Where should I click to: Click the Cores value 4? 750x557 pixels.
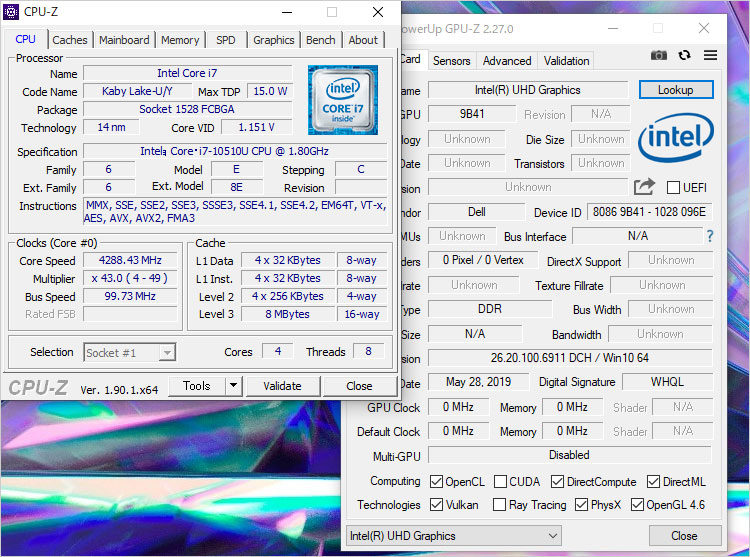click(x=278, y=351)
